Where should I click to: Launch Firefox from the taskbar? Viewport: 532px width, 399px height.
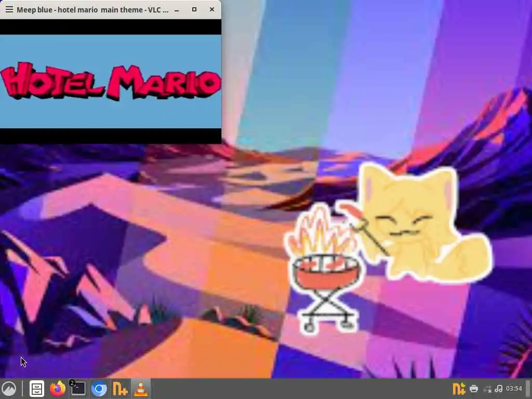click(x=58, y=389)
